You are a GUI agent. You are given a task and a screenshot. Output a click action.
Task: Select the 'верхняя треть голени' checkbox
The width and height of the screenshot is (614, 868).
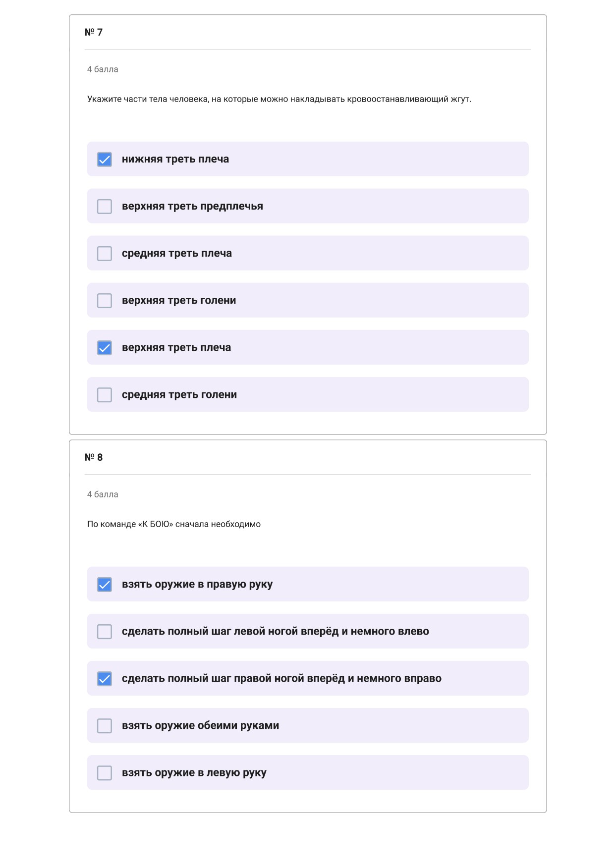point(104,300)
